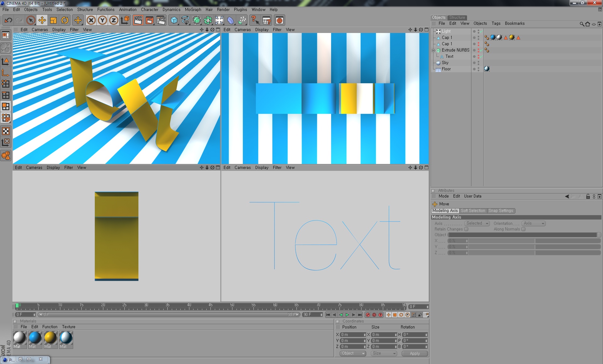This screenshot has width=603, height=364.
Task: Open the 'Object' coordinate mode dropdown
Action: [x=353, y=353]
